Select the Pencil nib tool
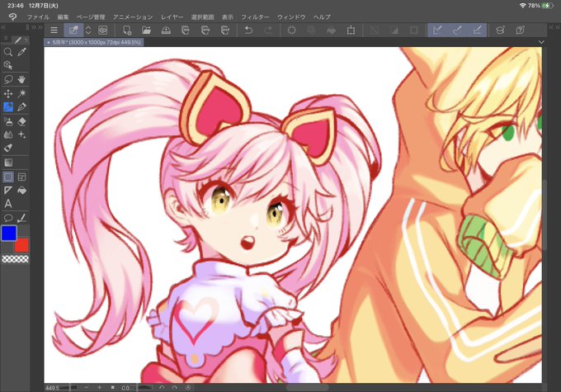Screen dimensions: 561x392 21,107
